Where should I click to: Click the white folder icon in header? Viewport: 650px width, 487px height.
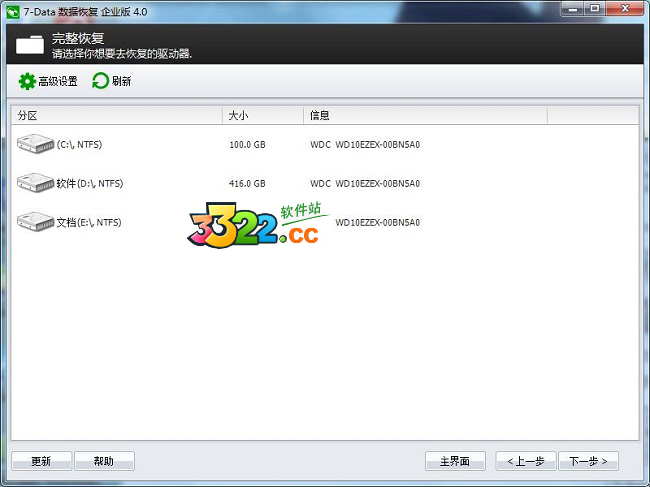click(x=30, y=44)
